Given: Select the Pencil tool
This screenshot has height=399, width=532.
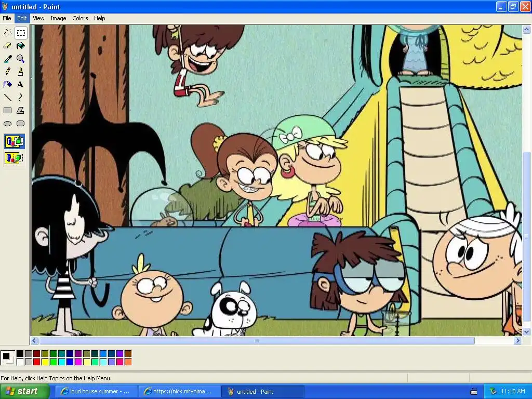Looking at the screenshot, I should 7,72.
